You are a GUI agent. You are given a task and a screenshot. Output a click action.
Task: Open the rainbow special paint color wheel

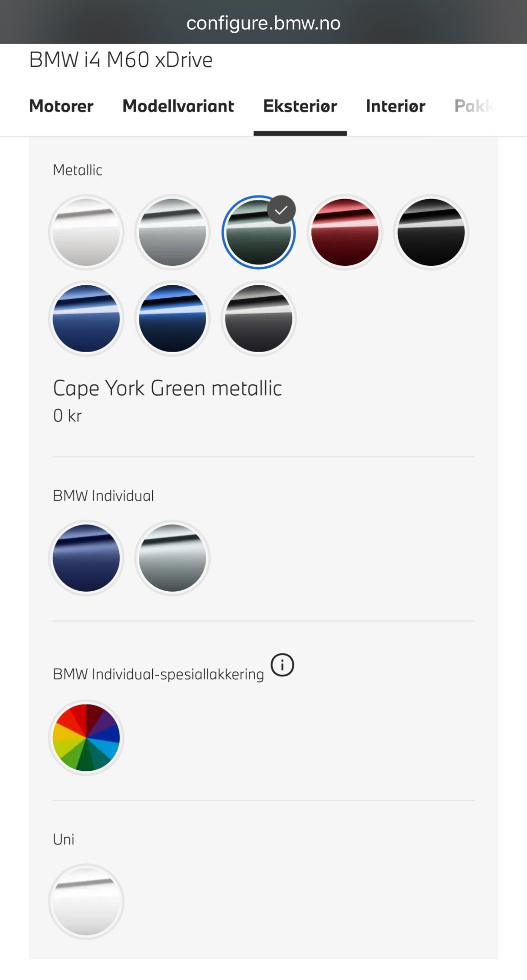tap(86, 738)
